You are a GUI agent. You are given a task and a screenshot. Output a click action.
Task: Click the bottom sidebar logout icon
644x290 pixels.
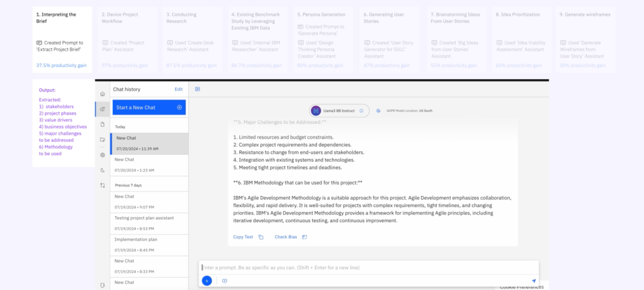103,285
